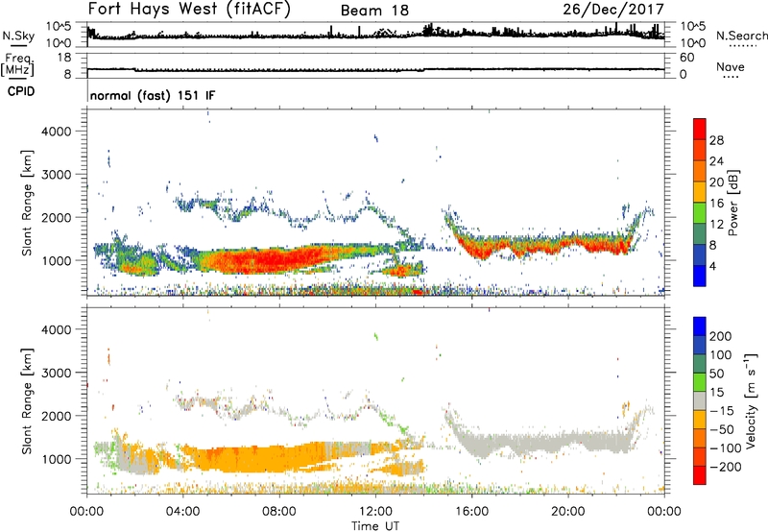
Task: Click the '18' frequency tick label
Action: (x=64, y=58)
